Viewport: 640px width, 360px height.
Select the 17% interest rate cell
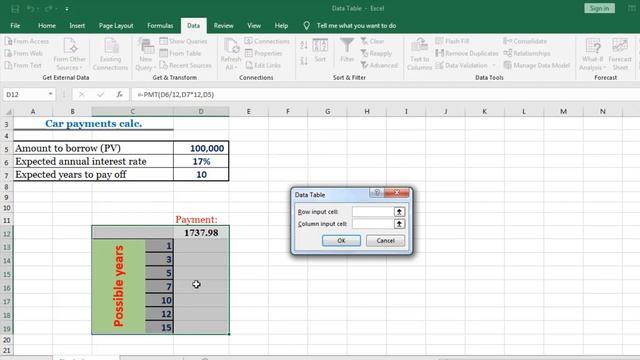(201, 161)
